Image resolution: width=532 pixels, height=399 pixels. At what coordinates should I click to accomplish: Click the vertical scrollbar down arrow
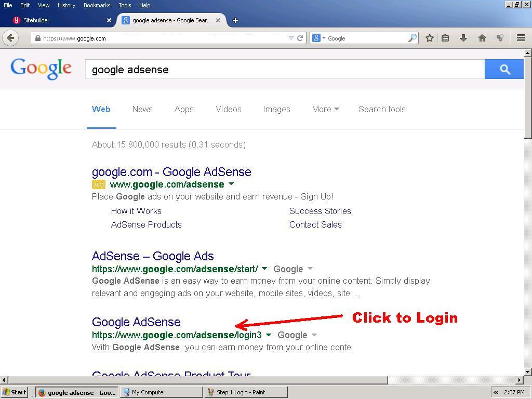[x=528, y=372]
